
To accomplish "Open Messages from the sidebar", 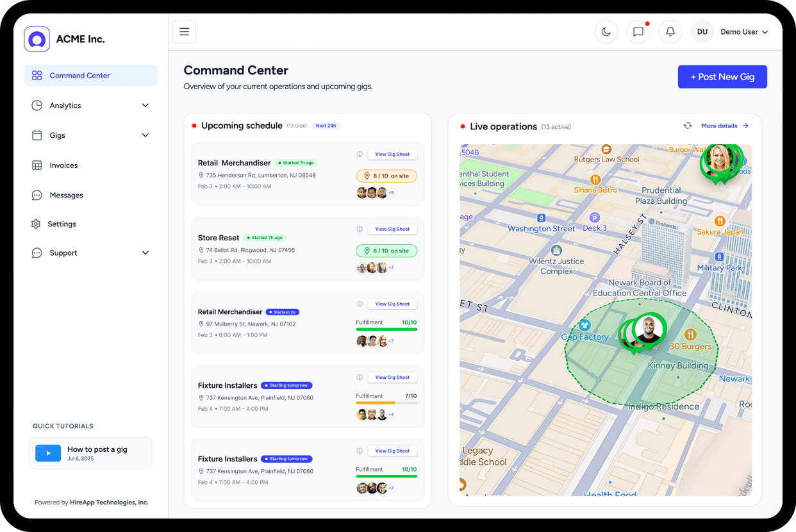I will coord(66,195).
